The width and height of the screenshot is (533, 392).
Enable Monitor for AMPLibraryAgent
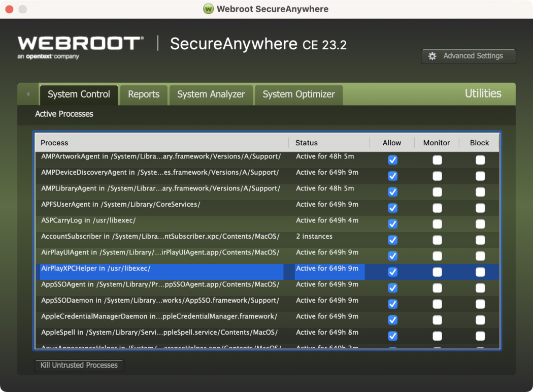click(437, 192)
